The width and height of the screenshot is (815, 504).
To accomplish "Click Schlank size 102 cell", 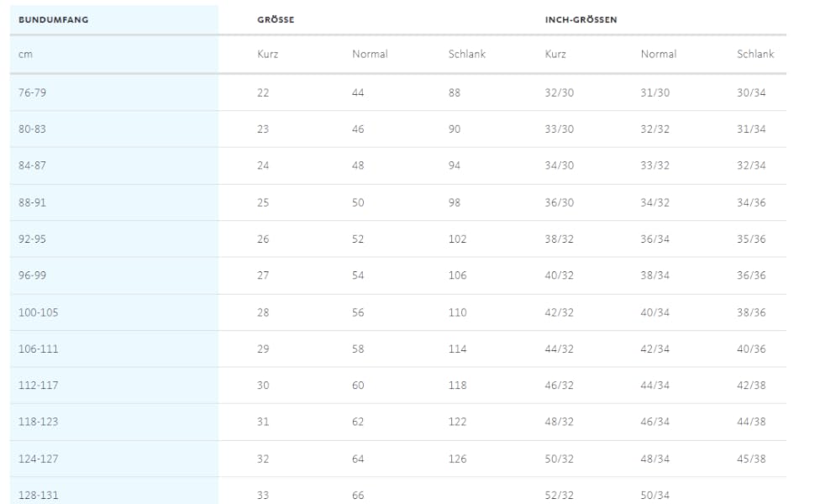I will click(457, 239).
